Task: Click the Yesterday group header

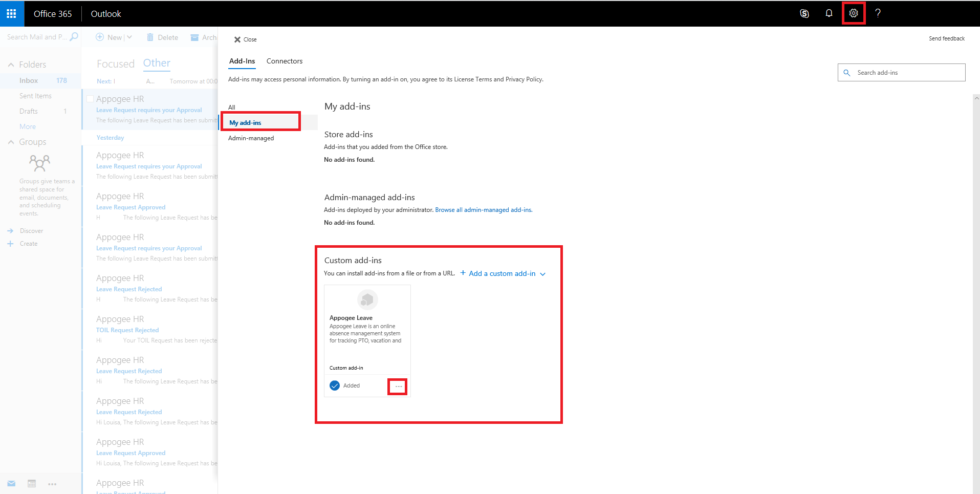Action: point(110,138)
